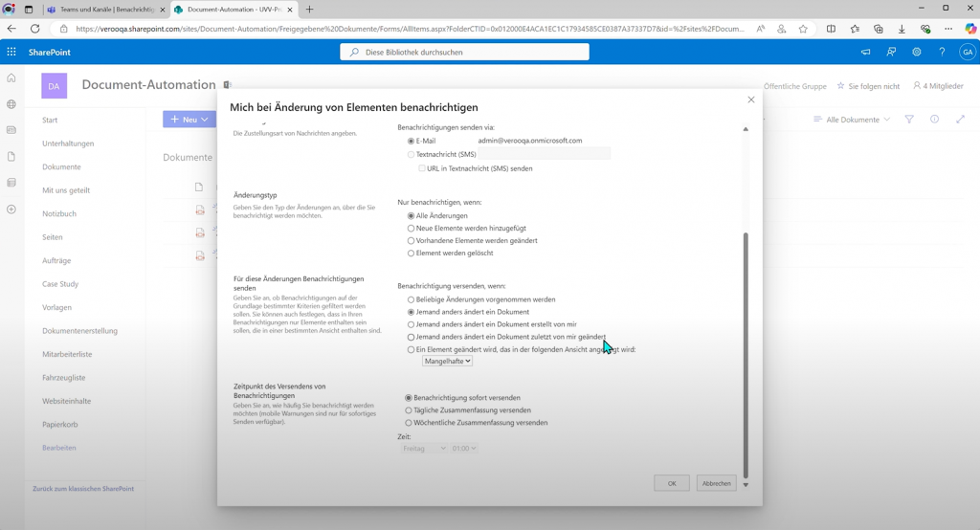Viewport: 980px width, 530px height.
Task: Click the SMS phone number input field
Action: click(545, 154)
